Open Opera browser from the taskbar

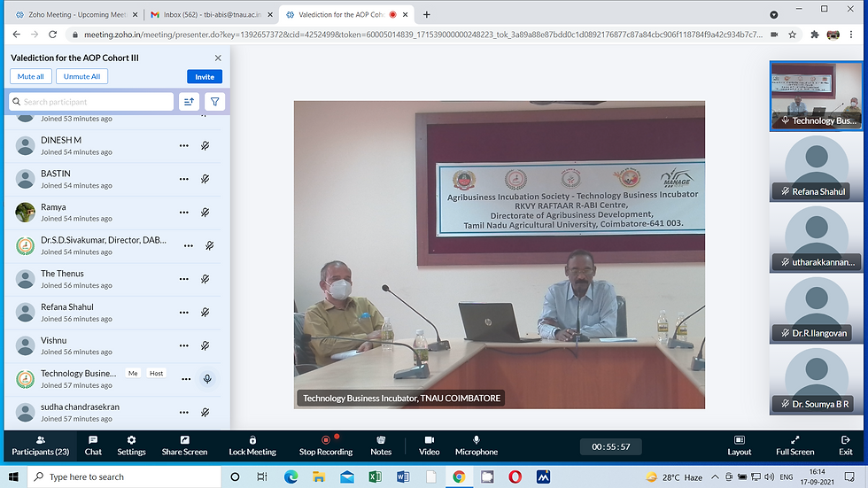(x=515, y=477)
